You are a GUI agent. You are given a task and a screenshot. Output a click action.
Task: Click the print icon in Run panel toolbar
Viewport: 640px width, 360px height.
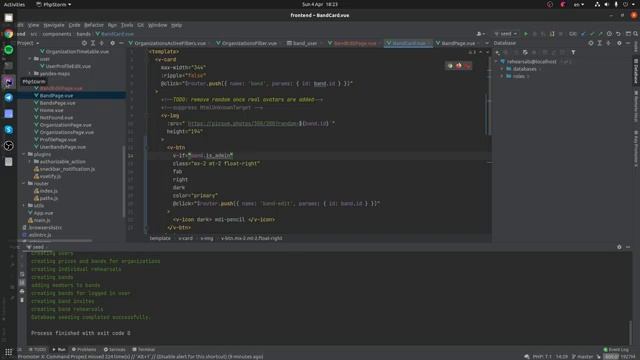pos(22,291)
